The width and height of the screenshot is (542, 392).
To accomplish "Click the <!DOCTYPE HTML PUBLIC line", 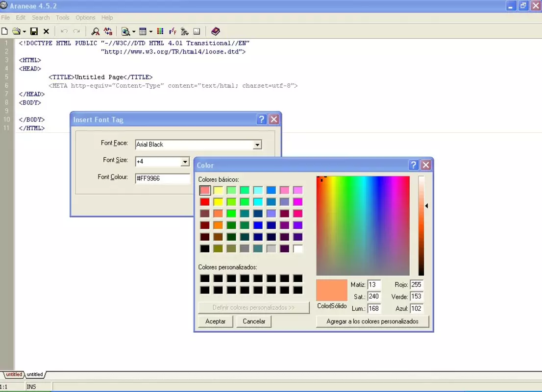I will (134, 43).
